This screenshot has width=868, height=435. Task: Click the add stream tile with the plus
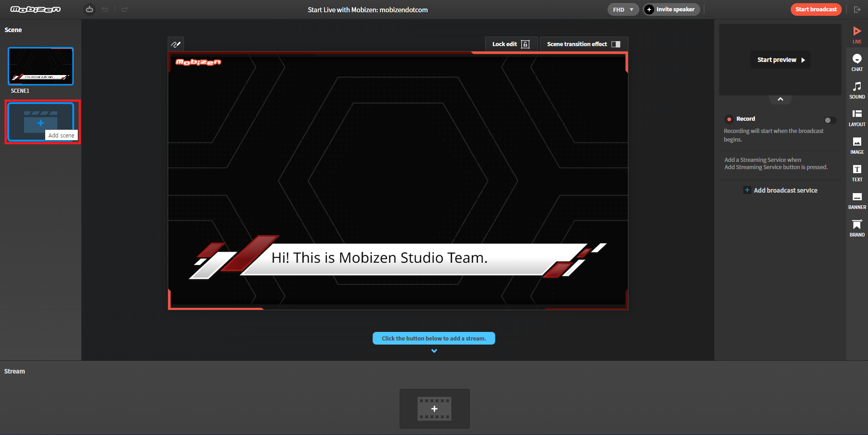tap(434, 409)
